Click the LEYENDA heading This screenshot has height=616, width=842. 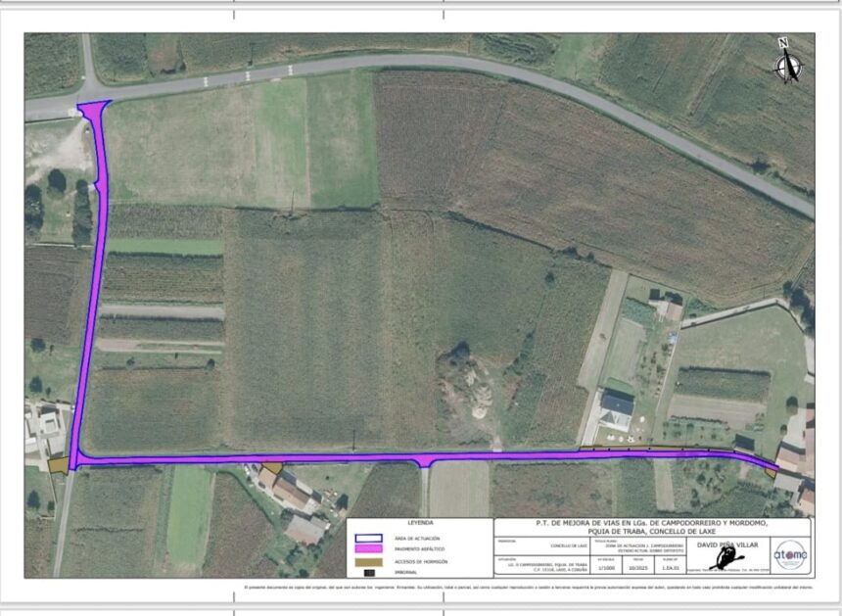click(x=420, y=523)
